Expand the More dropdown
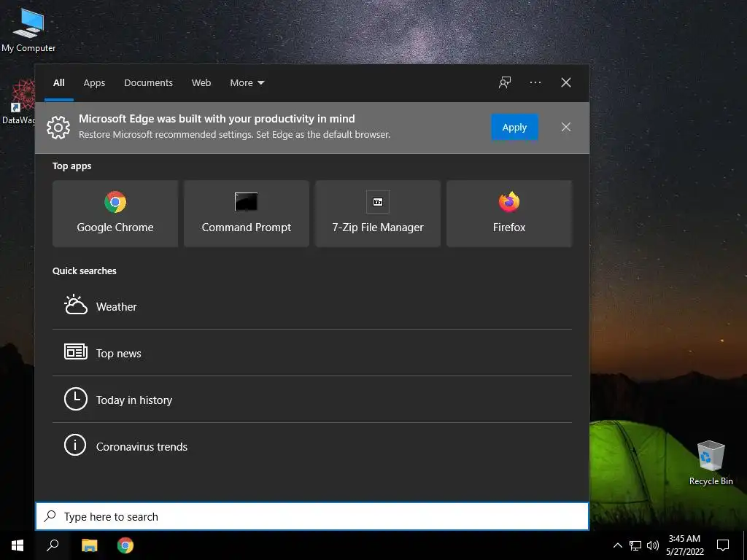The height and width of the screenshot is (560, 747). click(247, 83)
